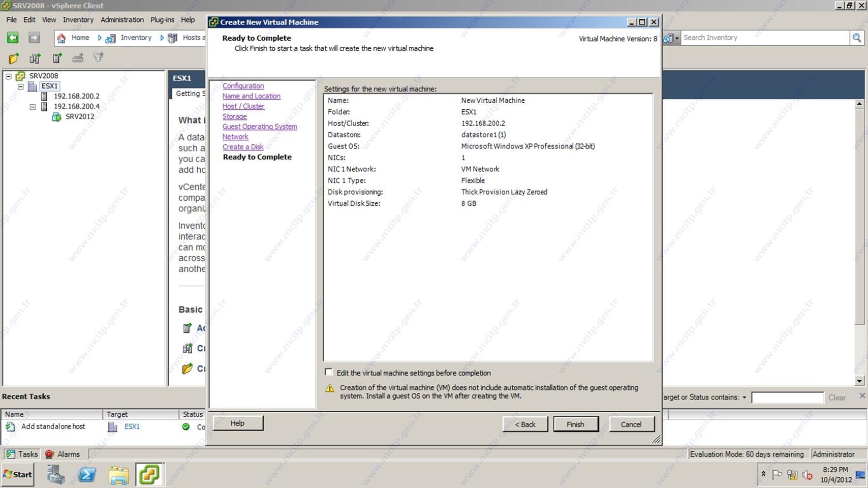868x488 pixels.
Task: Click the scrollbar up arrow of main pane
Action: click(859, 104)
